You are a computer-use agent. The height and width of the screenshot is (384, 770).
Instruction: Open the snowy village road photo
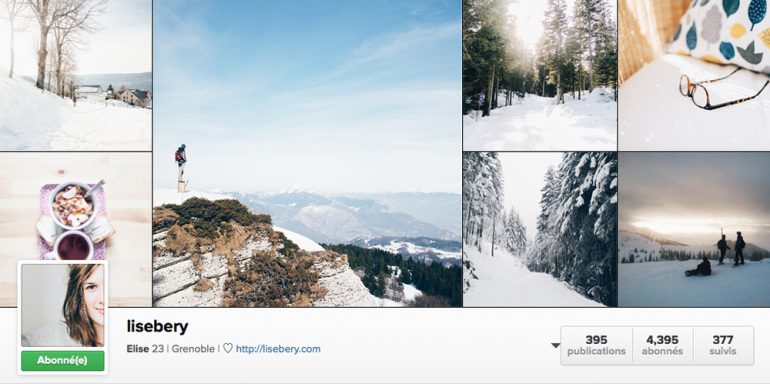point(76,75)
